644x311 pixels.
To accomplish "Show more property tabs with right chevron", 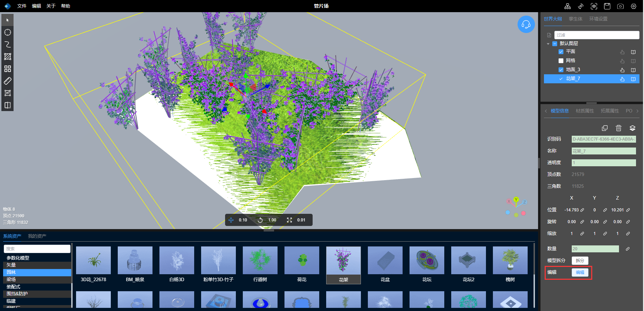I will coord(637,111).
